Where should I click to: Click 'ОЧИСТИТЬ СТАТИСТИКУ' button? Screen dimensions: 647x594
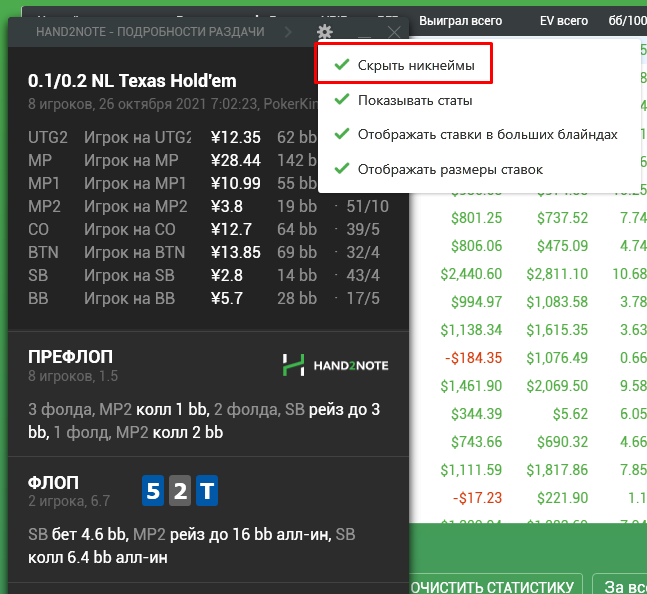pos(495,585)
